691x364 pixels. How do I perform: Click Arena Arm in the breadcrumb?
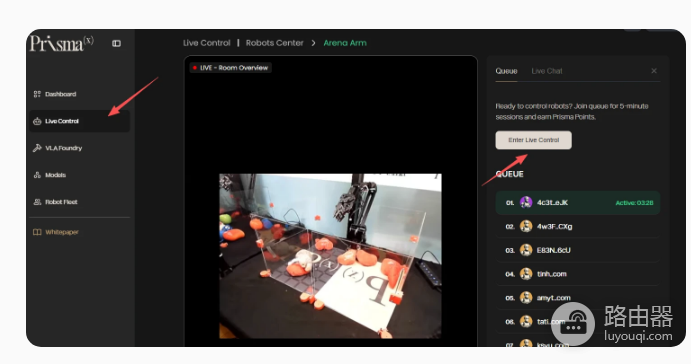[345, 43]
